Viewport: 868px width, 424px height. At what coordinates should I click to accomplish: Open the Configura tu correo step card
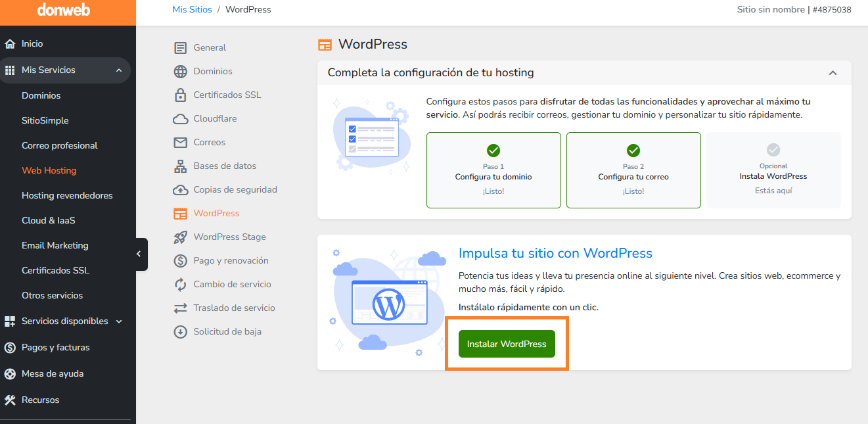coord(633,170)
